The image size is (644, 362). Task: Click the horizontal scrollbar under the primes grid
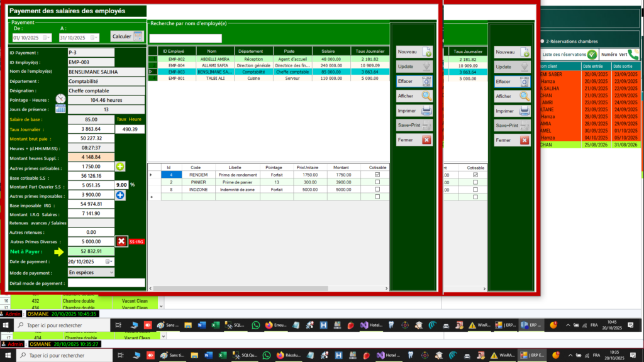[268, 288]
